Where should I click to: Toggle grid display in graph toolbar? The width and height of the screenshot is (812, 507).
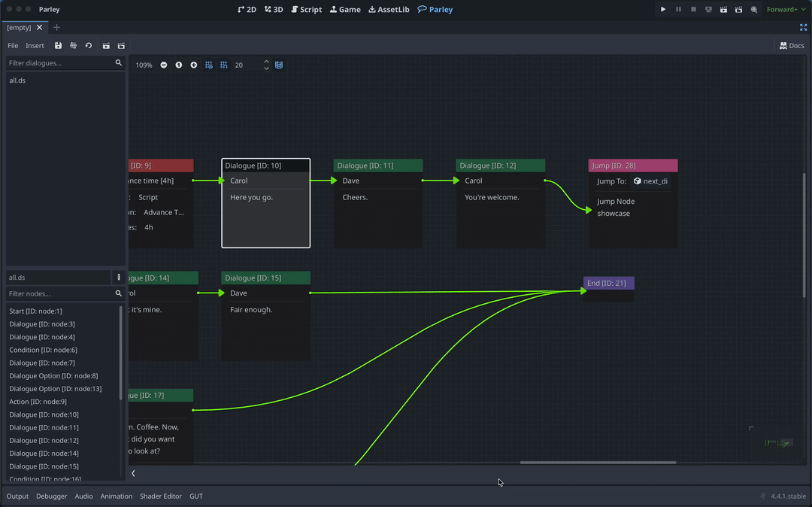click(x=209, y=65)
